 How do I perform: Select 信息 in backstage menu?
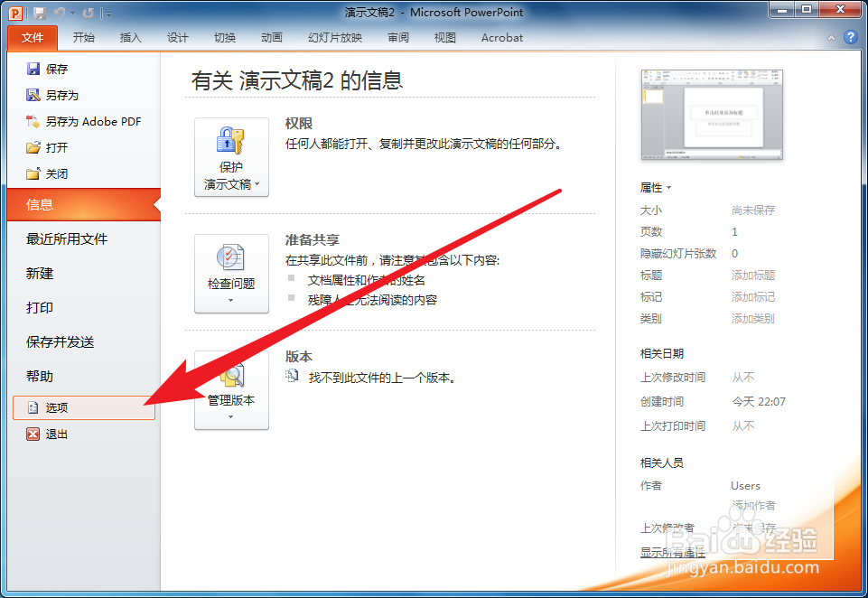pyautogui.click(x=84, y=205)
